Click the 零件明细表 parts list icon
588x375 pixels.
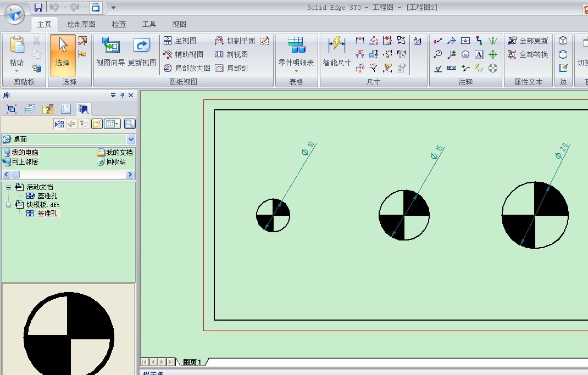click(296, 45)
